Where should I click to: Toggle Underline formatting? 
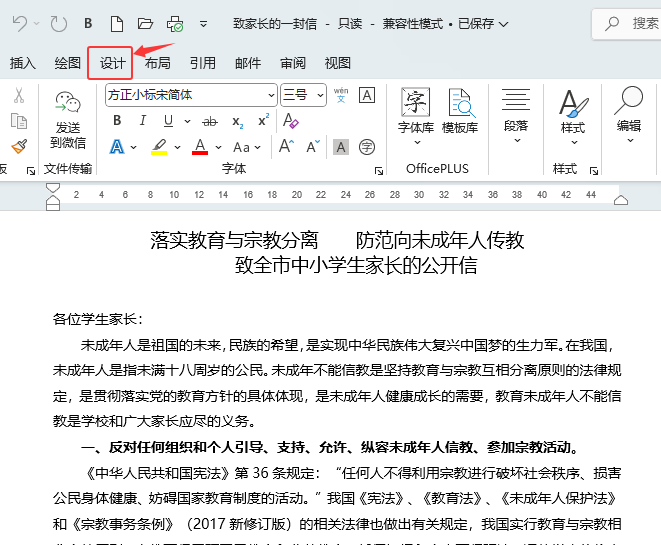168,121
